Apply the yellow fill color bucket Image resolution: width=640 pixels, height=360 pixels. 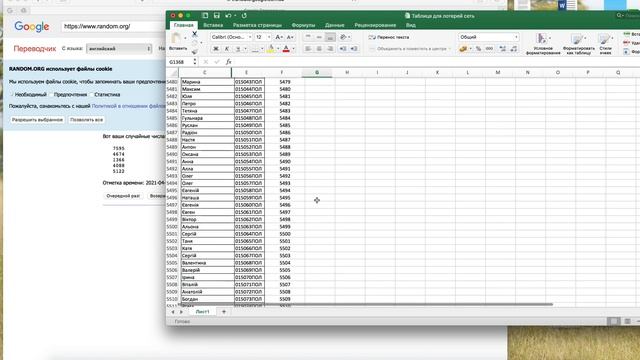click(271, 49)
